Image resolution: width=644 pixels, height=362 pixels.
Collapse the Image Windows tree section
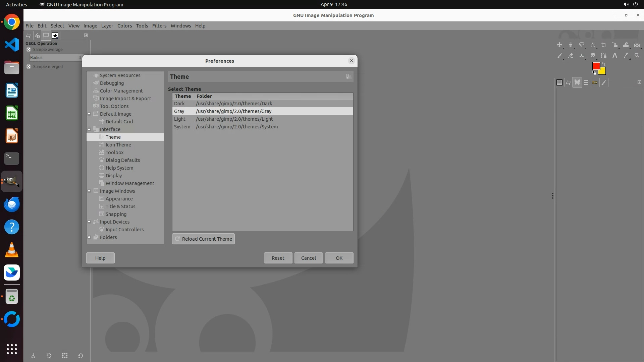89,191
